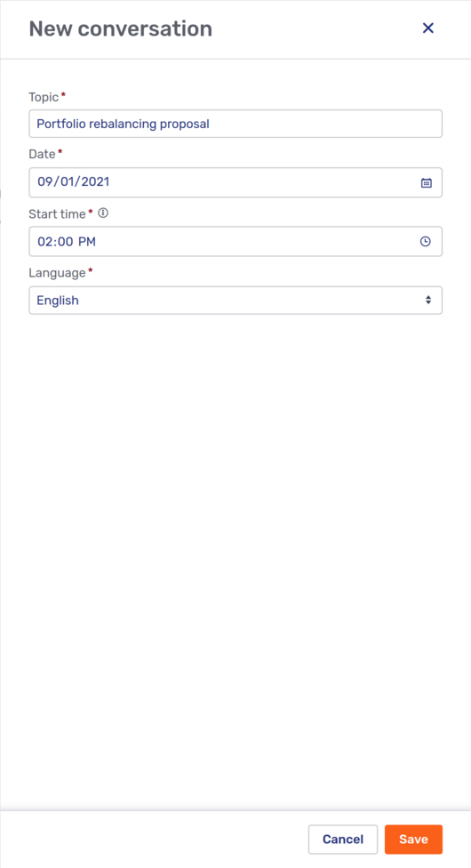Expand the Language dropdown arrows
Screen dimensions: 471x868
(427, 300)
